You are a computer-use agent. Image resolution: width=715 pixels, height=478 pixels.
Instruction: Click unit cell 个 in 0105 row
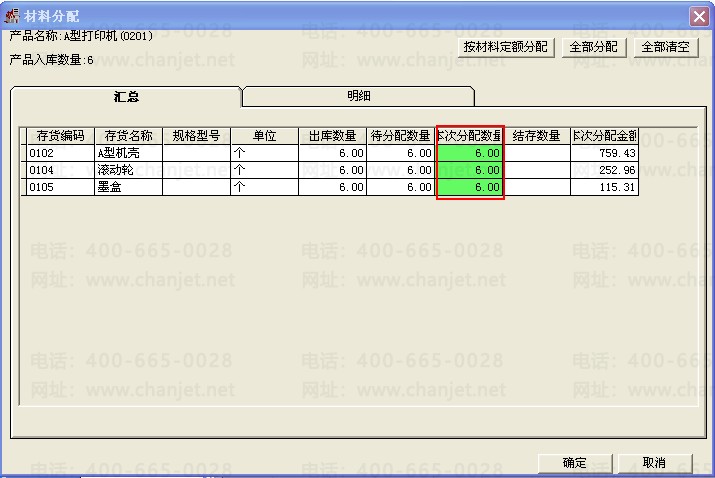pos(264,187)
